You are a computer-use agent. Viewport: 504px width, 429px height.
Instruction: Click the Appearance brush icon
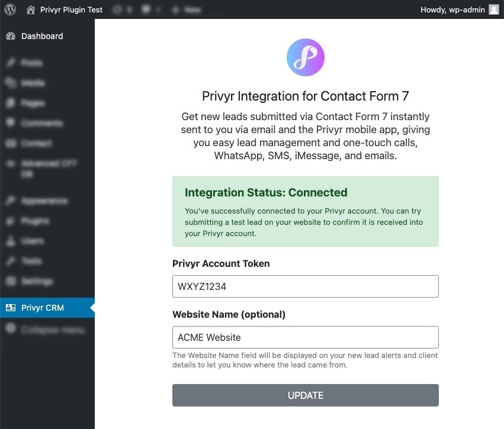click(x=11, y=201)
